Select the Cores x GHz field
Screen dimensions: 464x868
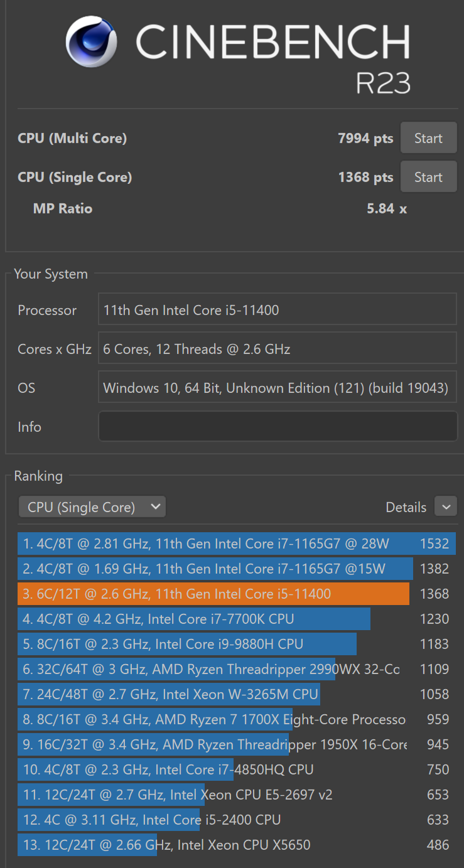(278, 349)
